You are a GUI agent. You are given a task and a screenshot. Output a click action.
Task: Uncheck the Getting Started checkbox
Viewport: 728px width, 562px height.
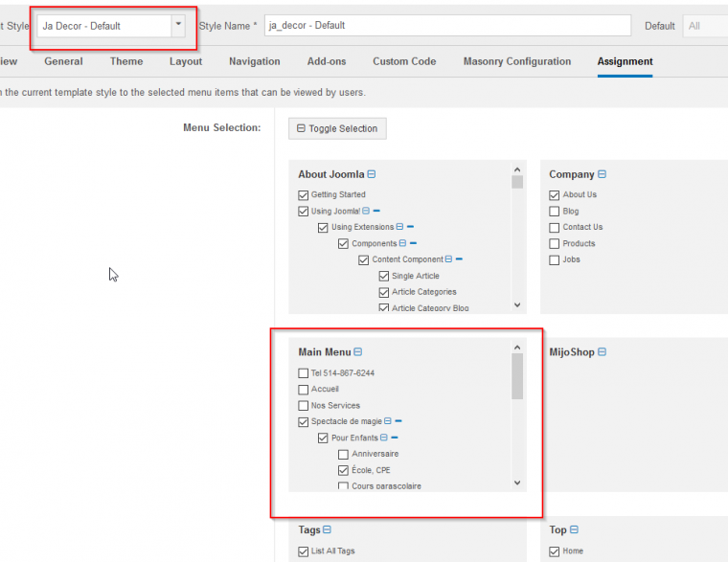(304, 195)
